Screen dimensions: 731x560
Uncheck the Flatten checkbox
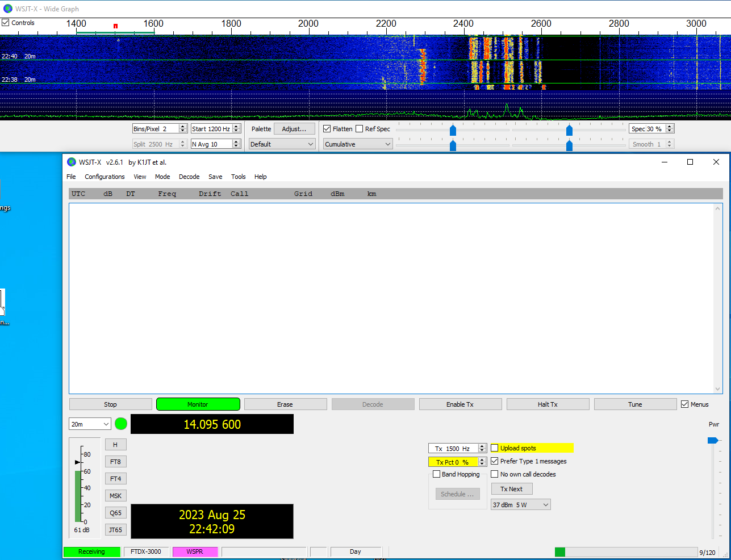[327, 129]
